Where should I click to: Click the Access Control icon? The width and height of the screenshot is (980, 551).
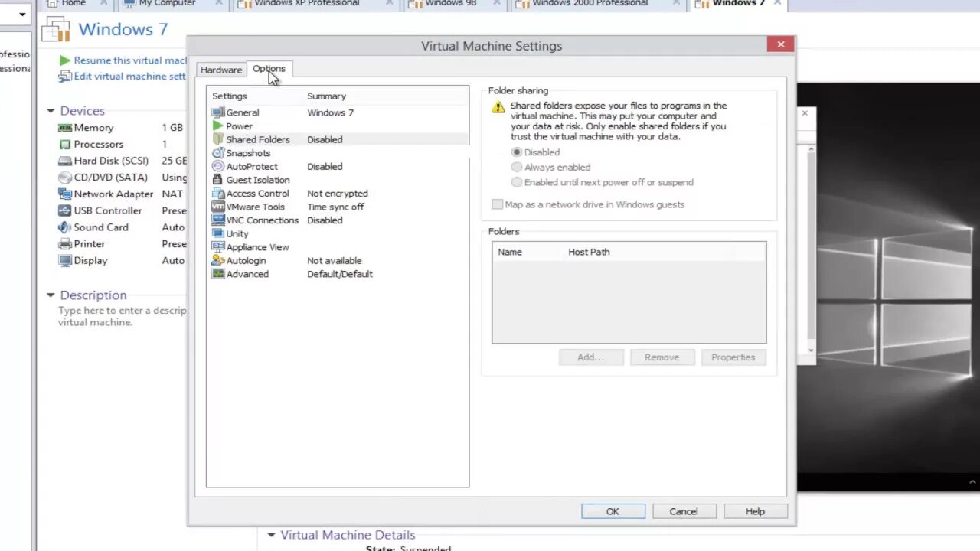click(218, 193)
